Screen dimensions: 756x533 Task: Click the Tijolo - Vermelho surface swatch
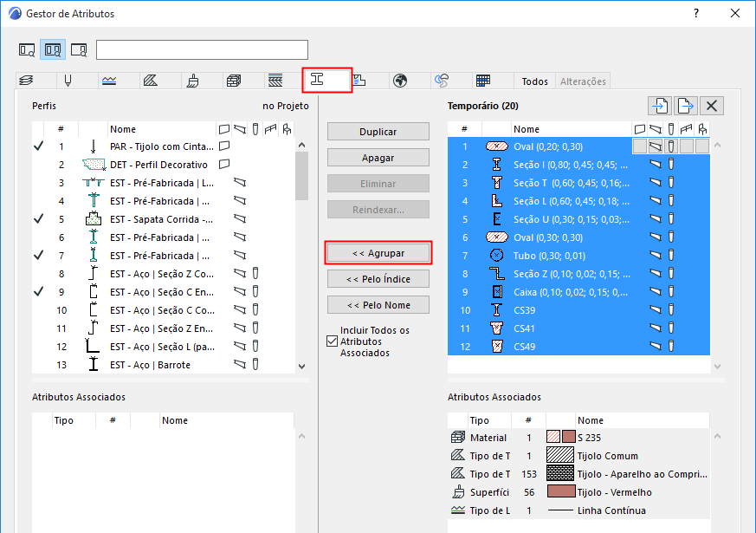pyautogui.click(x=561, y=491)
